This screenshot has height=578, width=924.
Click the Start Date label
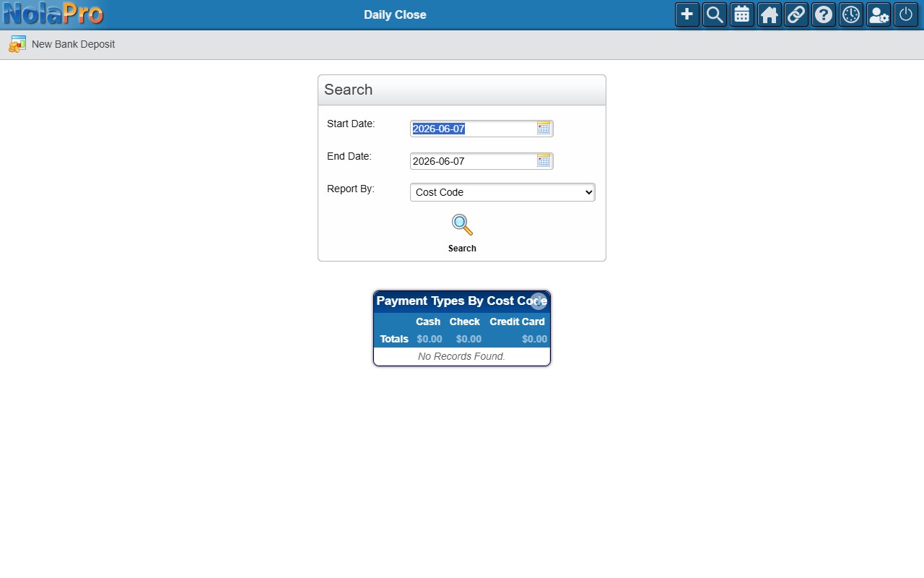click(x=351, y=124)
